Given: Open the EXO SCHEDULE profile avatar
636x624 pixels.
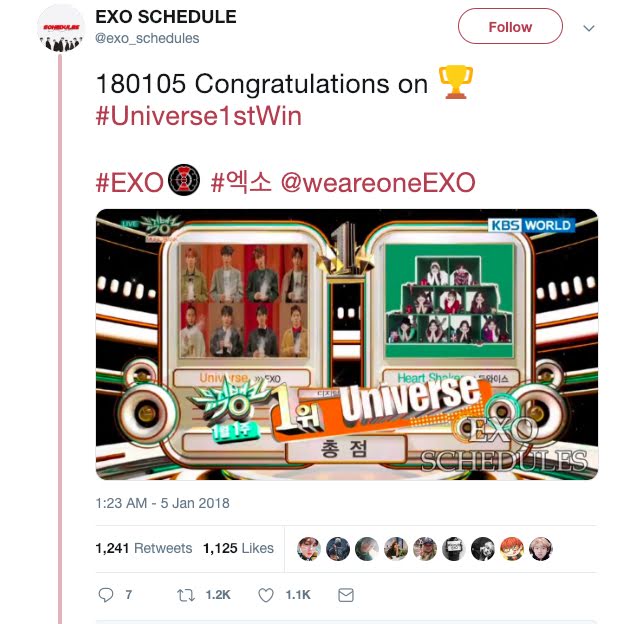Looking at the screenshot, I should pos(61,29).
